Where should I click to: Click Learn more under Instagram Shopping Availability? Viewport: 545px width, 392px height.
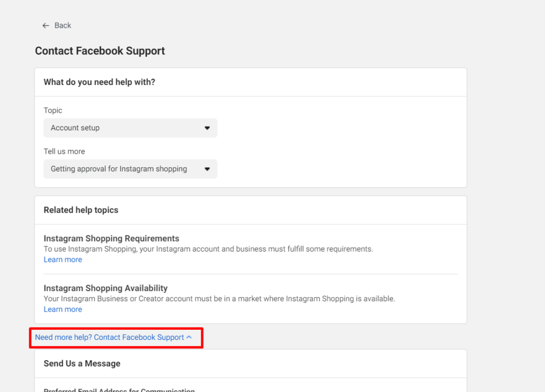[62, 309]
